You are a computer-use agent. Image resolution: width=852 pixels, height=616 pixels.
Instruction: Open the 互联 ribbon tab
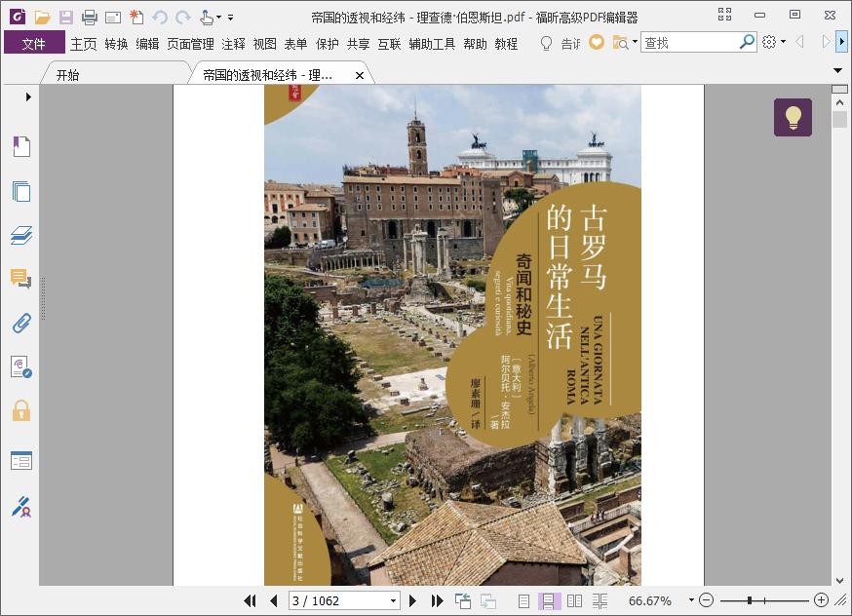pyautogui.click(x=389, y=44)
